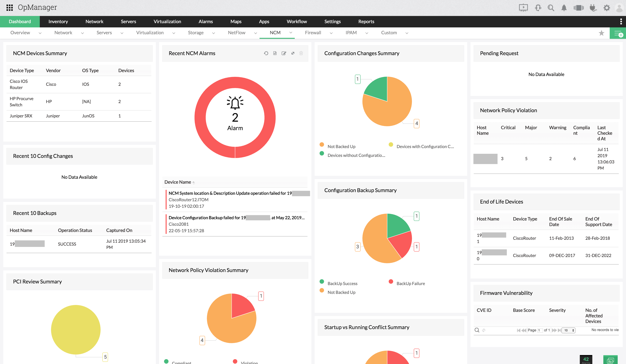Screen dimensions: 626x364
Task: Expand the Firewall dashboard dropdown
Action: 331,33
